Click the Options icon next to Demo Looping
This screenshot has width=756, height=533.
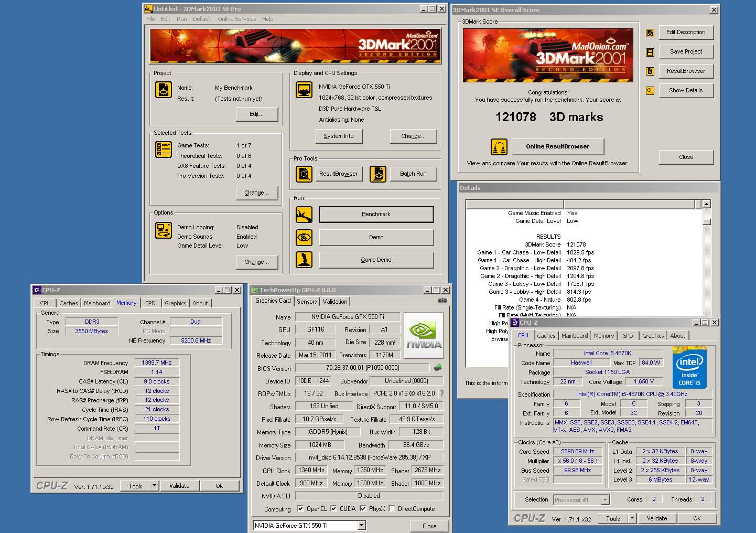tap(164, 230)
